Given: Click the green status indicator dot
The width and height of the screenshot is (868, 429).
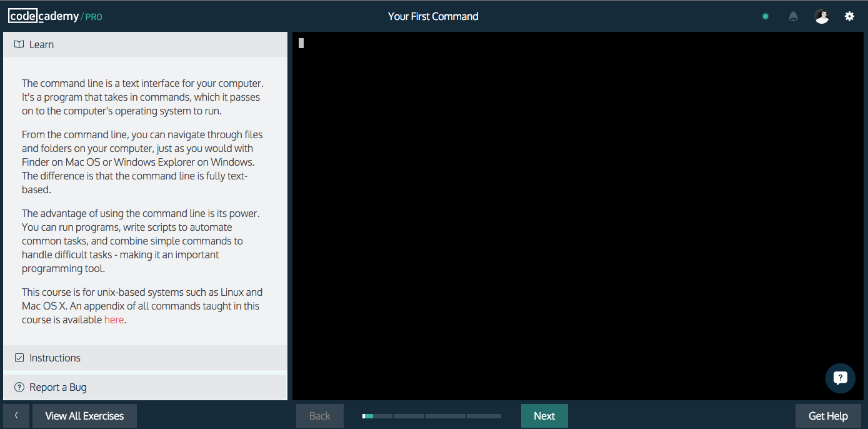Looking at the screenshot, I should click(765, 16).
